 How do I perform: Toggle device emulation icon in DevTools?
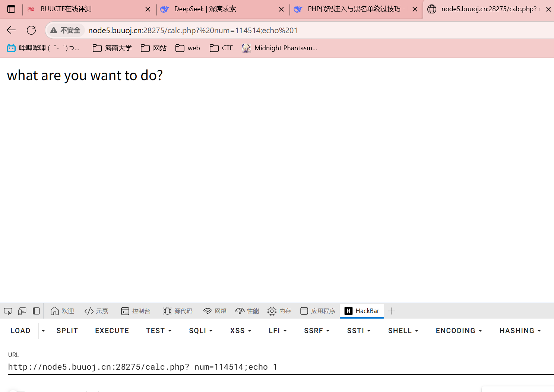(22, 311)
